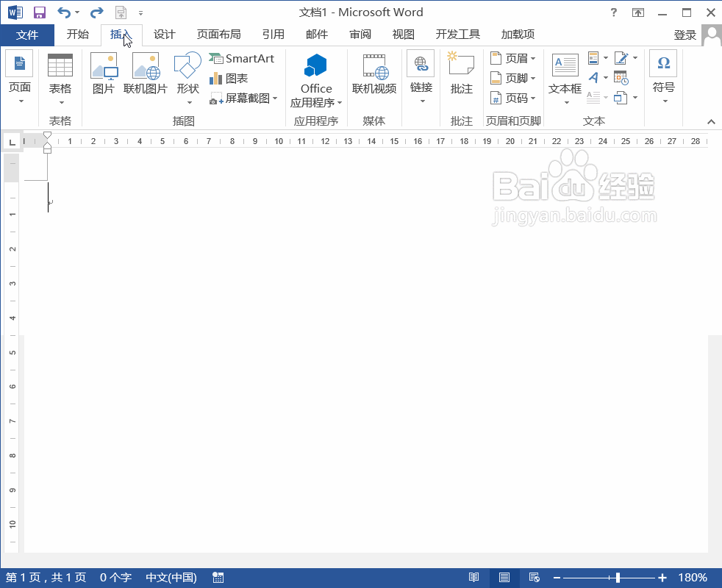Open Word help with the question mark
This screenshot has height=588, width=722.
[x=613, y=12]
